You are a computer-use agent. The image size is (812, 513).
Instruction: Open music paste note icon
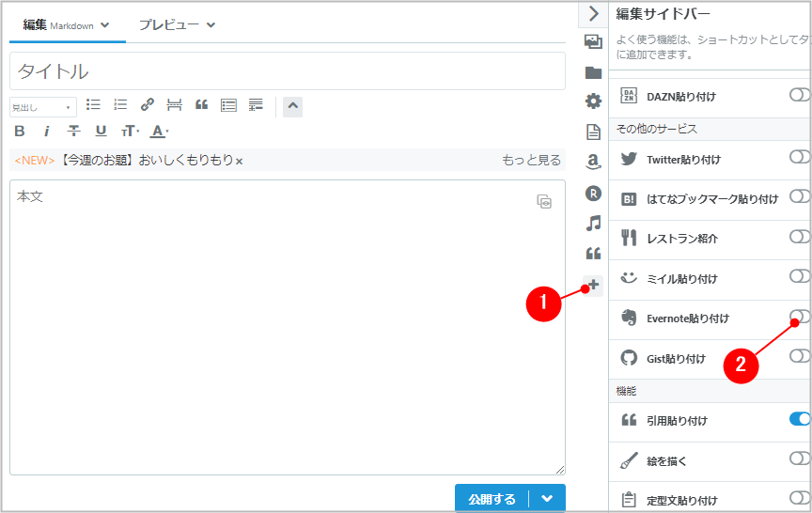pos(593,224)
